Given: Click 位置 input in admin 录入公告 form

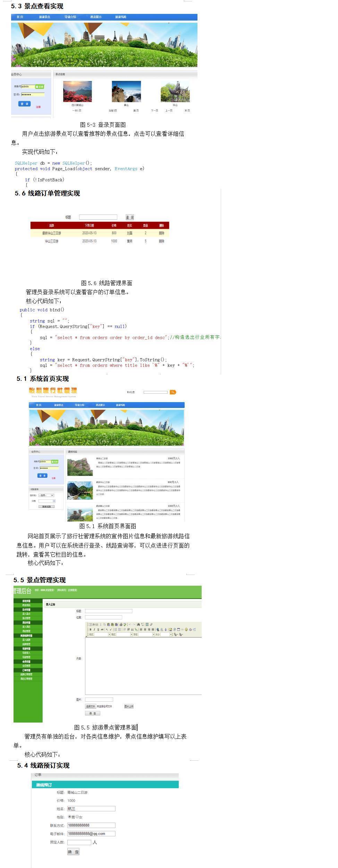Looking at the screenshot, I should tap(103, 617).
